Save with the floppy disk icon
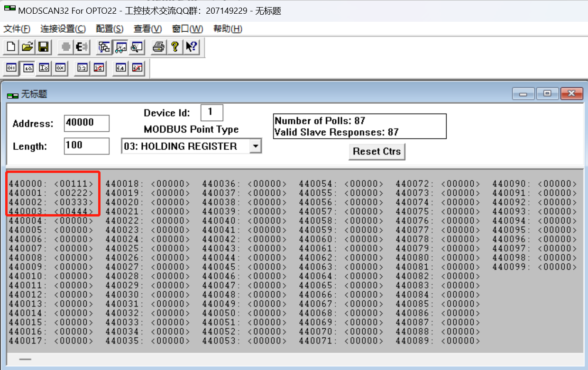 tap(44, 46)
